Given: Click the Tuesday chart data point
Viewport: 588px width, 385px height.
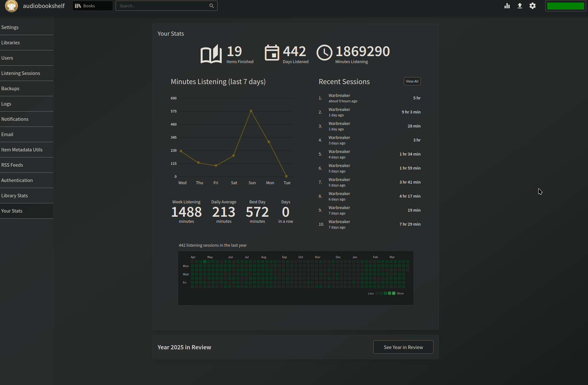Looking at the screenshot, I should pos(286,176).
